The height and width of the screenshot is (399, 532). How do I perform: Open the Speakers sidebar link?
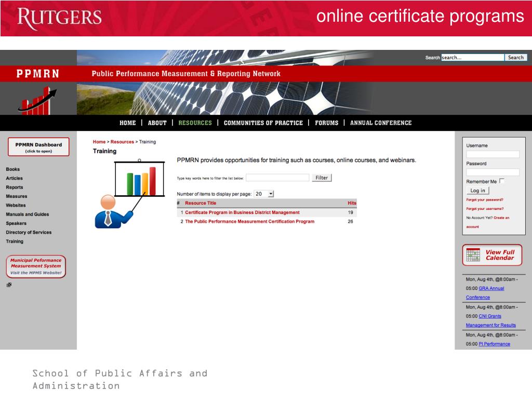pos(16,223)
